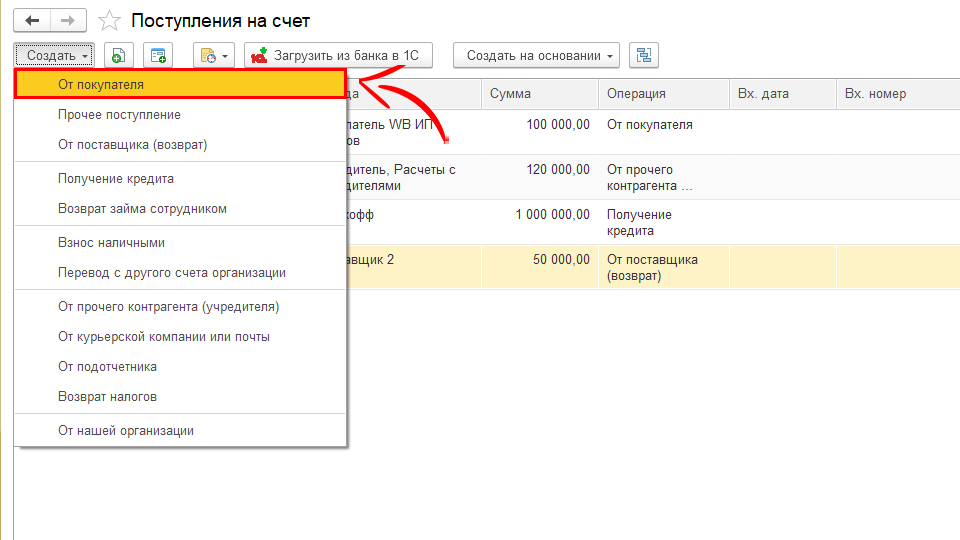Click the copy document icon with green plus
The height and width of the screenshot is (540, 960).
118,56
